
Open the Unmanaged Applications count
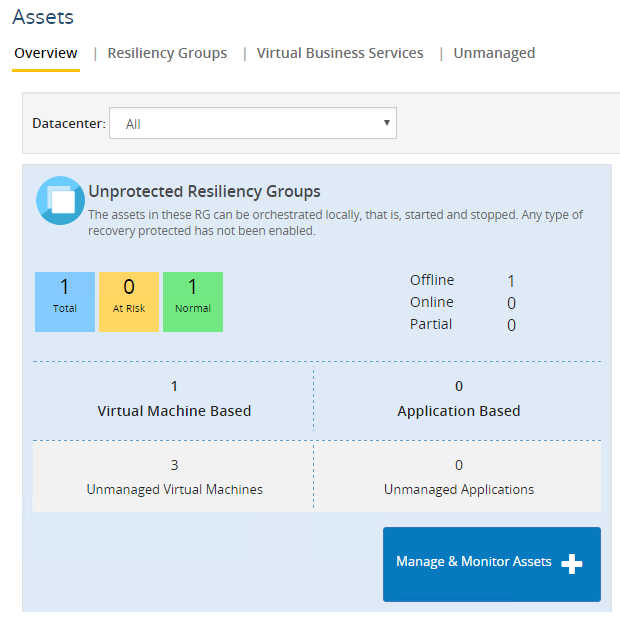[459, 465]
